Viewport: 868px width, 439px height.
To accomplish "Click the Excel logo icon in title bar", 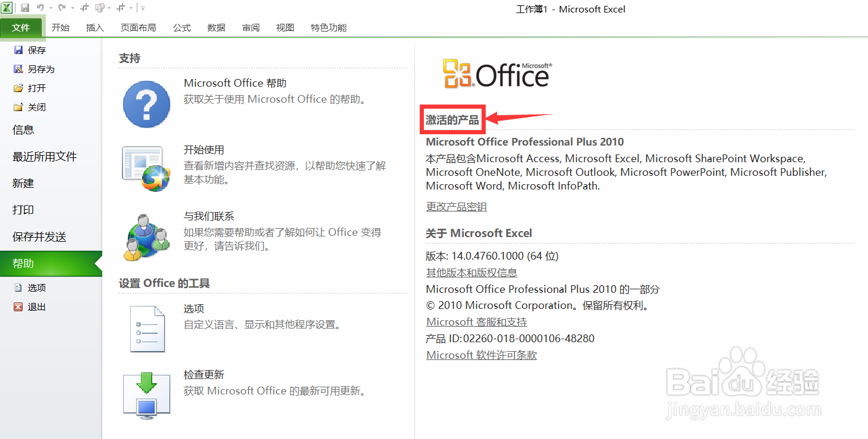I will (8, 8).
